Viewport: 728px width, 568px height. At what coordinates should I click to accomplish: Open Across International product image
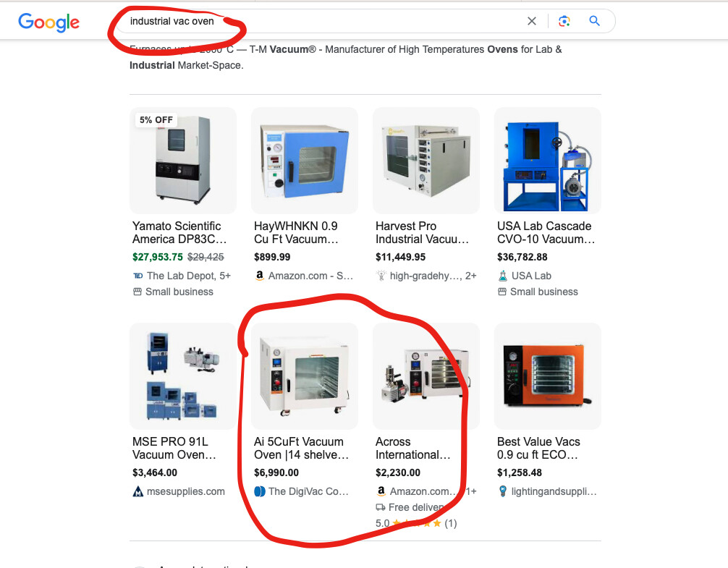click(426, 376)
